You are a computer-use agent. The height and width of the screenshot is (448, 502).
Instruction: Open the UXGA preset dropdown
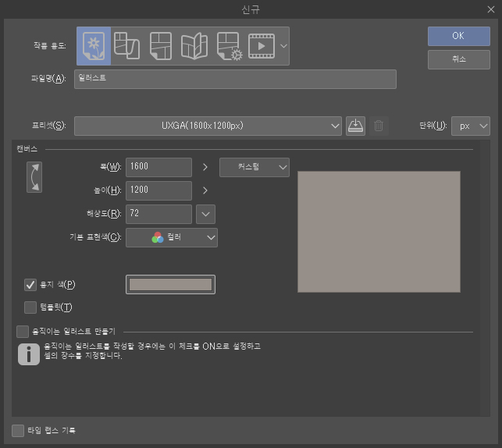208,126
